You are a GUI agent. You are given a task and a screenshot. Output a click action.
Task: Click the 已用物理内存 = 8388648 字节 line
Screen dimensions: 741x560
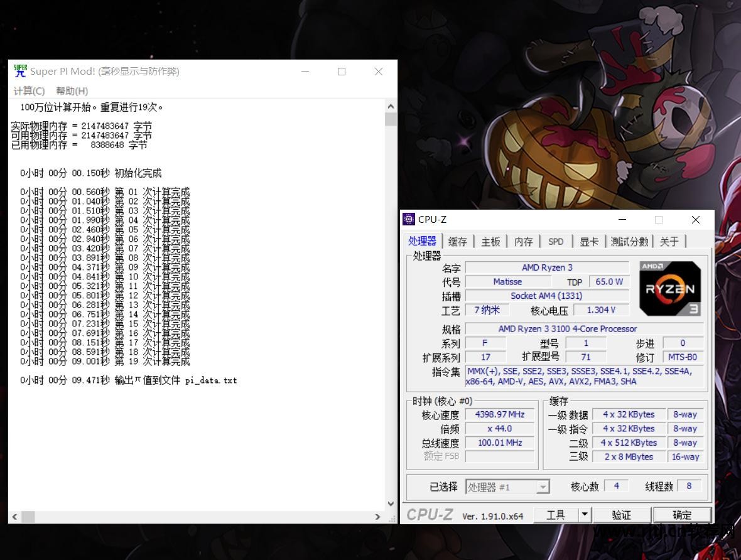79,145
